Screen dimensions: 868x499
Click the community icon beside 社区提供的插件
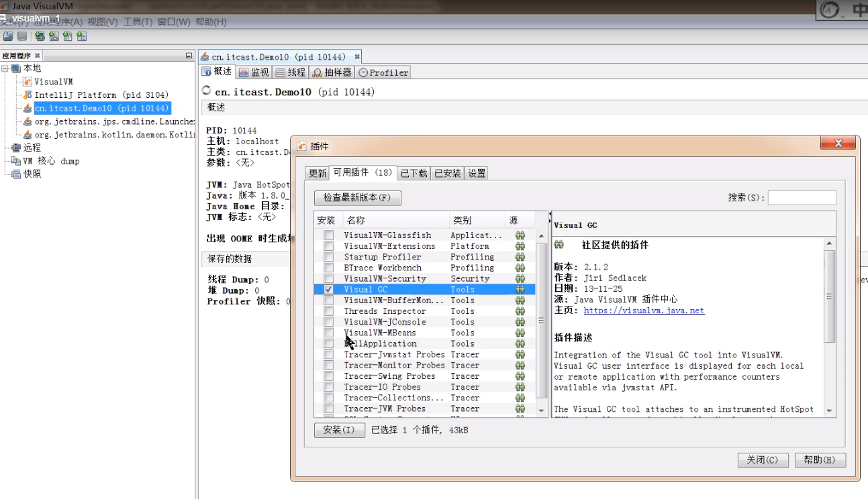click(559, 245)
